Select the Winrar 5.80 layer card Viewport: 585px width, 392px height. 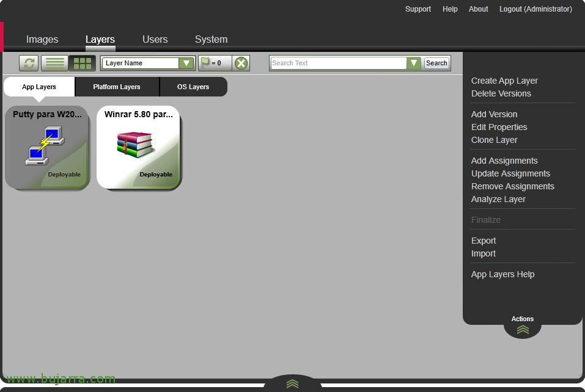click(x=139, y=148)
